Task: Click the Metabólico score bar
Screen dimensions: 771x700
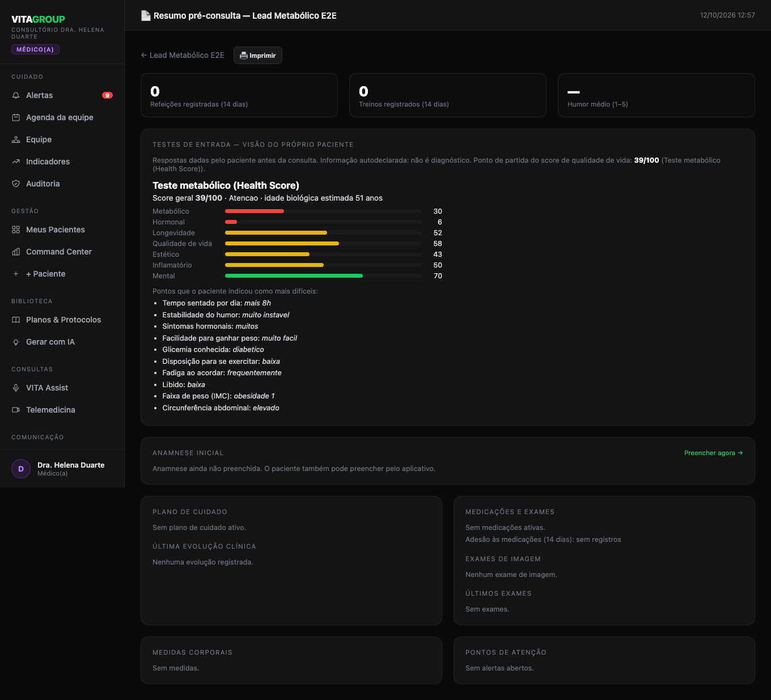Action: (x=323, y=211)
